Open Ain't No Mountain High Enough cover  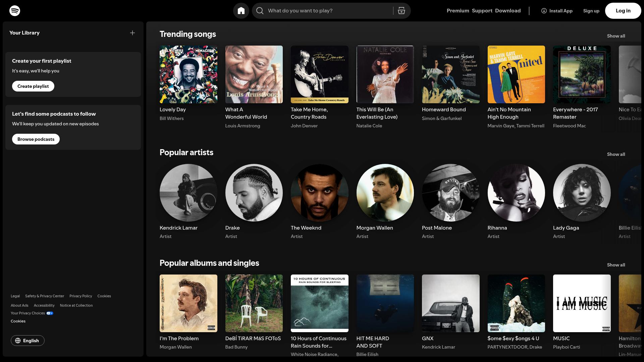[516, 74]
